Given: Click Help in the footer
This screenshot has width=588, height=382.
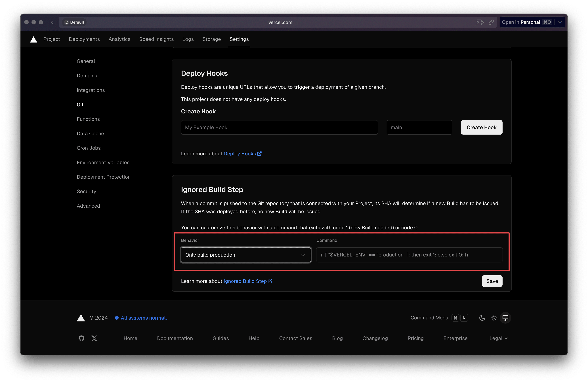Looking at the screenshot, I should [254, 338].
